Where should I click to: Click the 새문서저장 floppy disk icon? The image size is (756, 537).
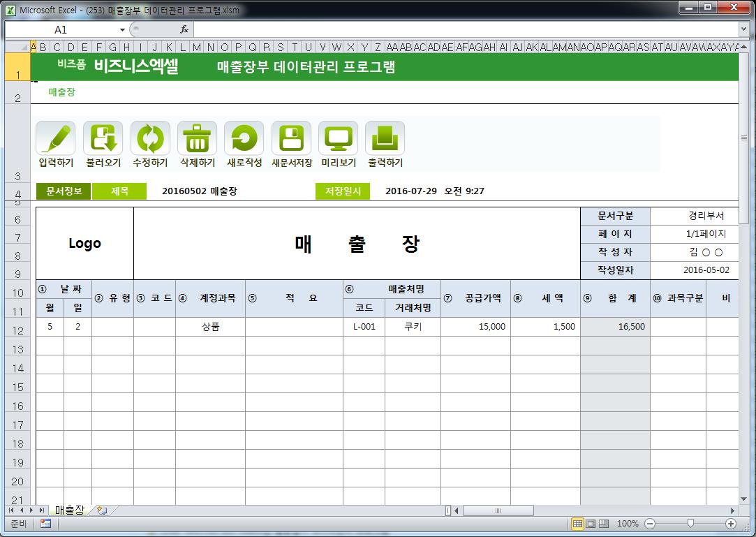[x=291, y=138]
